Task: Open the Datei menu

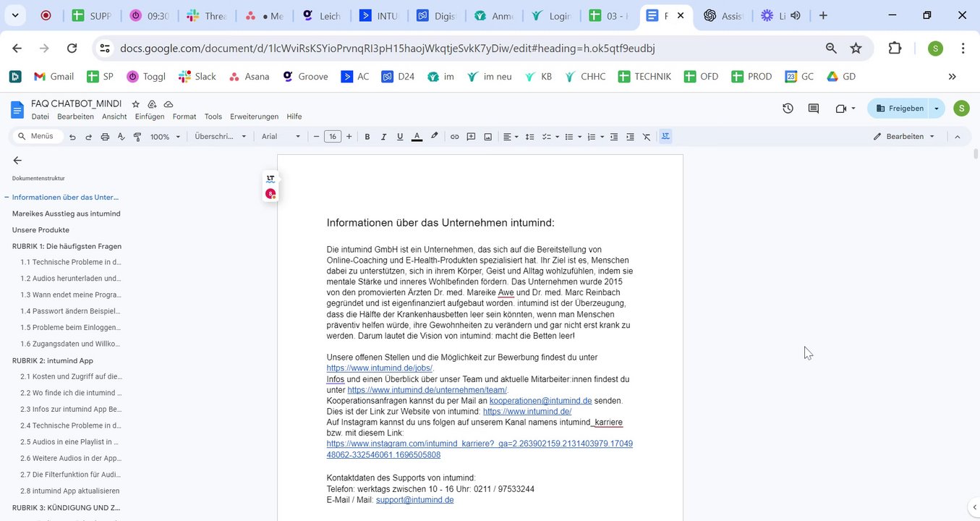Action: tap(40, 117)
